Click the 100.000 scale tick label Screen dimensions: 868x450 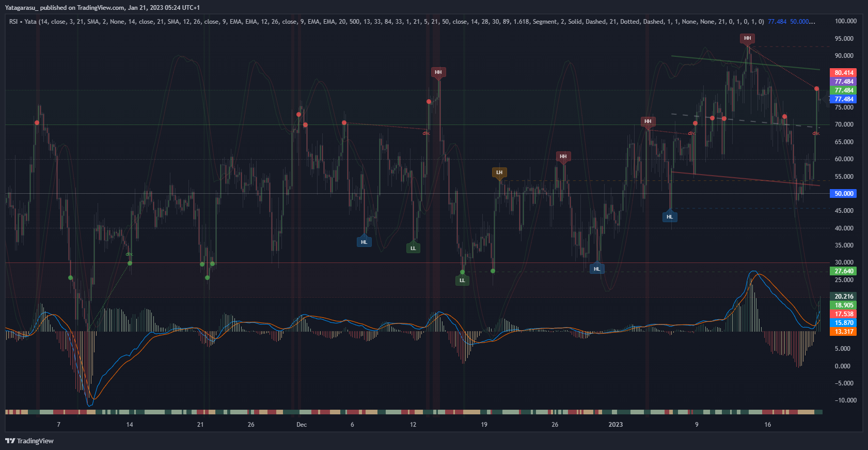[846, 21]
